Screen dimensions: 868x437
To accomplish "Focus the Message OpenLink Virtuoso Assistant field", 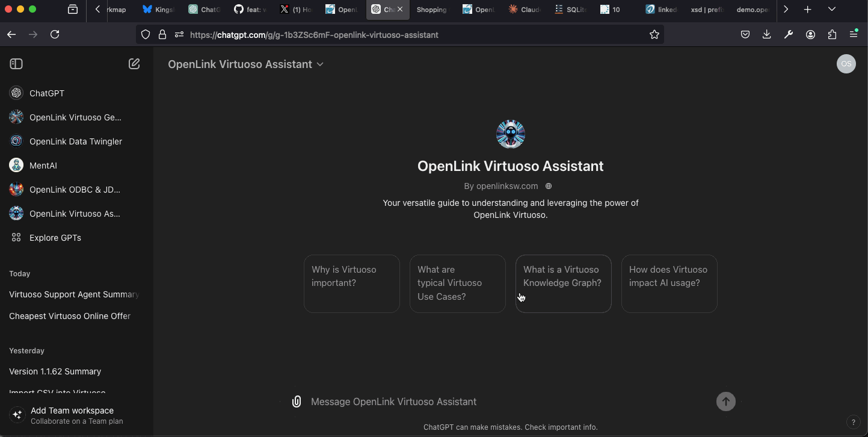I will (510, 401).
